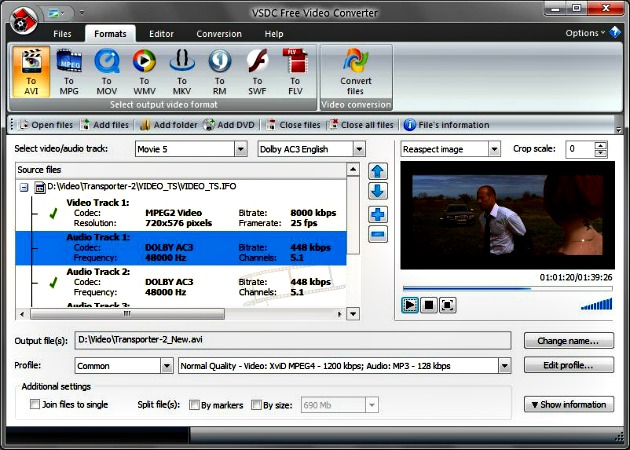Select the To SWF Flash format

coord(257,72)
